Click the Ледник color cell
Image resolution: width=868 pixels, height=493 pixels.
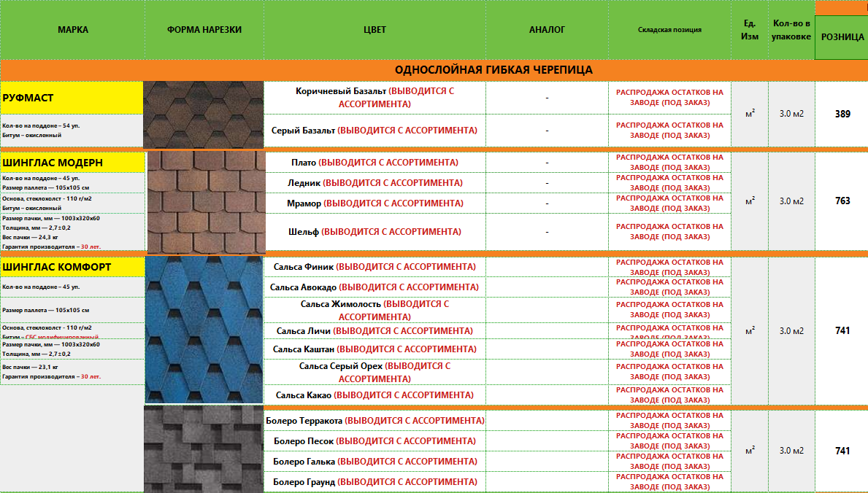click(x=375, y=183)
